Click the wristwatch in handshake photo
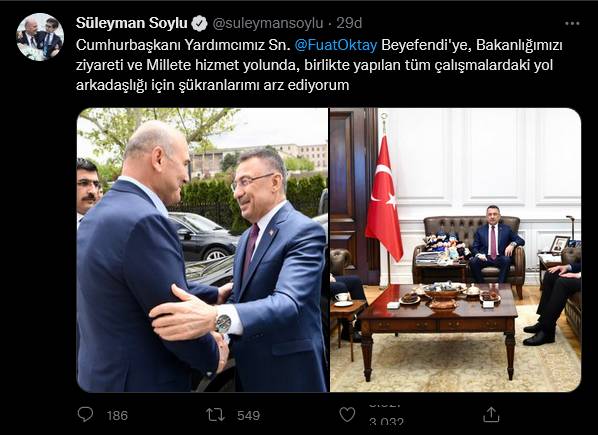 point(224,323)
